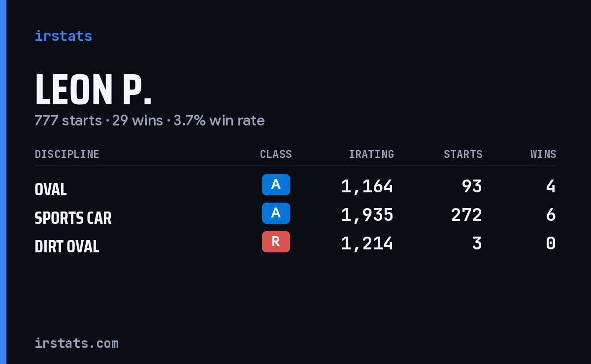The width and height of the screenshot is (591, 364).
Task: Sort by the IRATING column header
Action: (x=371, y=154)
